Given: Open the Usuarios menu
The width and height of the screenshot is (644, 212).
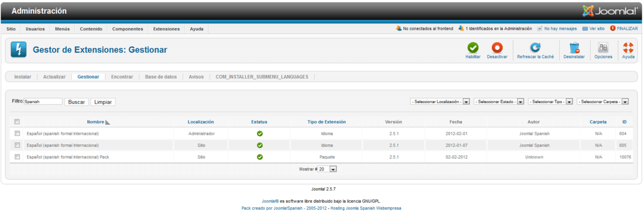Looking at the screenshot, I should pyautogui.click(x=35, y=29).
